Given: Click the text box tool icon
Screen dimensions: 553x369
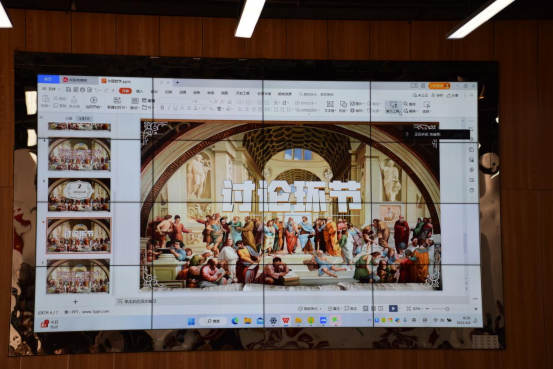Looking at the screenshot, I should click(330, 104).
